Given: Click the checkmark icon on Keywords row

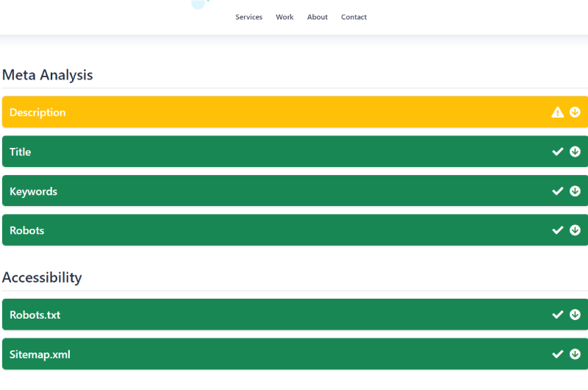Looking at the screenshot, I should [558, 191].
